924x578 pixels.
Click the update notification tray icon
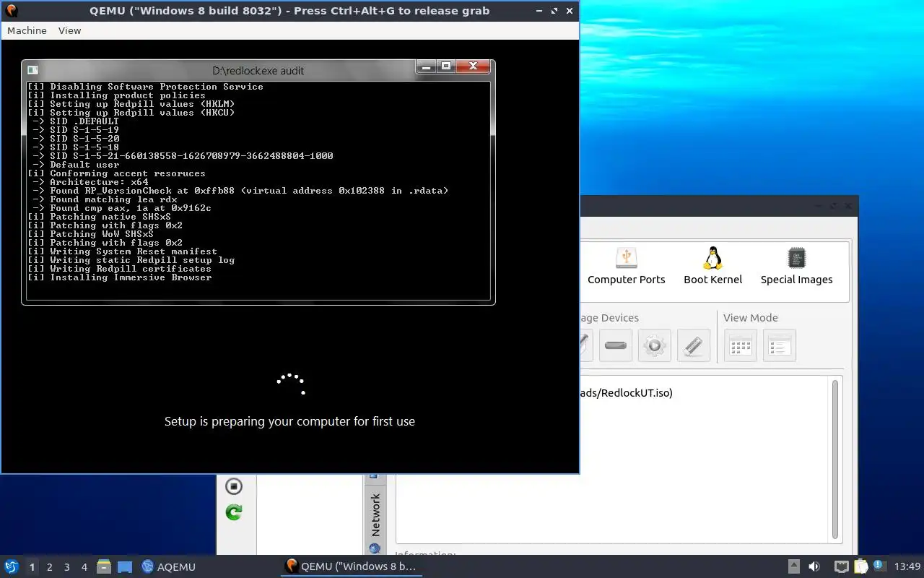pyautogui.click(x=879, y=566)
